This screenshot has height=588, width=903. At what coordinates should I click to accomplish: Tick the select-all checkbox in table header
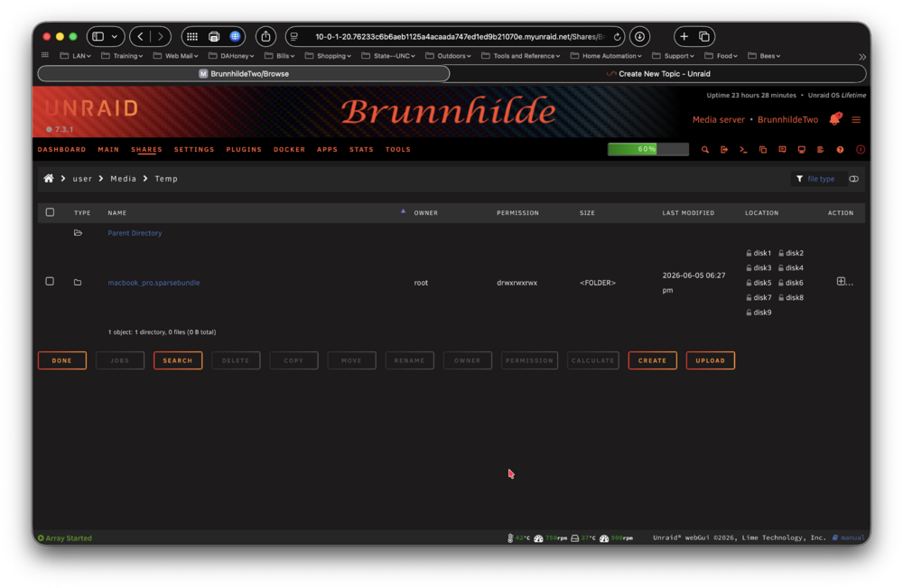tap(50, 212)
